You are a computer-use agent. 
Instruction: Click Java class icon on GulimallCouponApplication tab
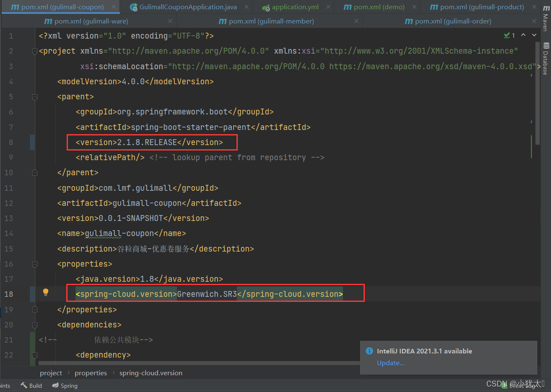[133, 7]
